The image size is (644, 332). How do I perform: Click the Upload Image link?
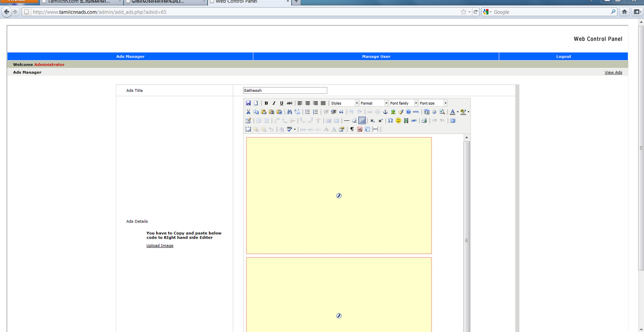tap(160, 246)
